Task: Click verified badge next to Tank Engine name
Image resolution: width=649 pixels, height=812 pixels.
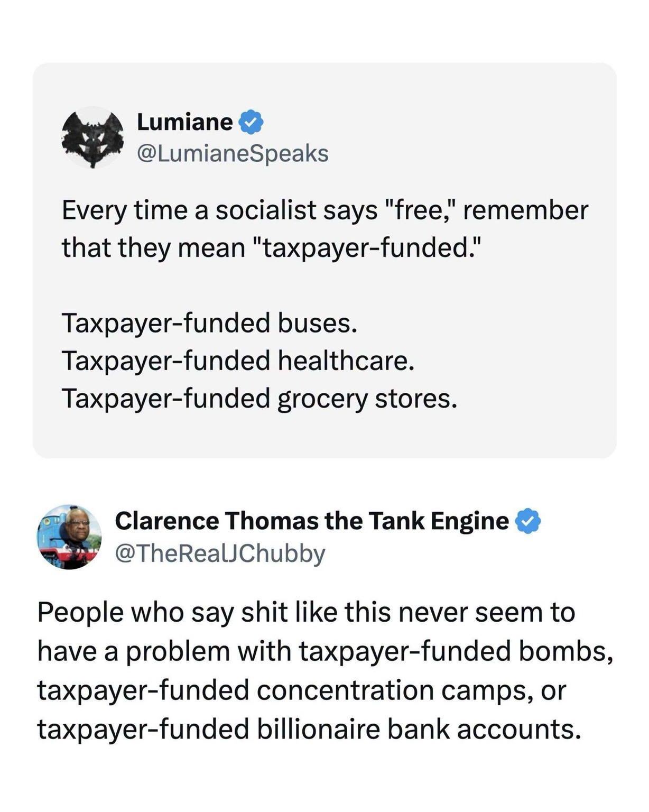Action: (x=528, y=521)
